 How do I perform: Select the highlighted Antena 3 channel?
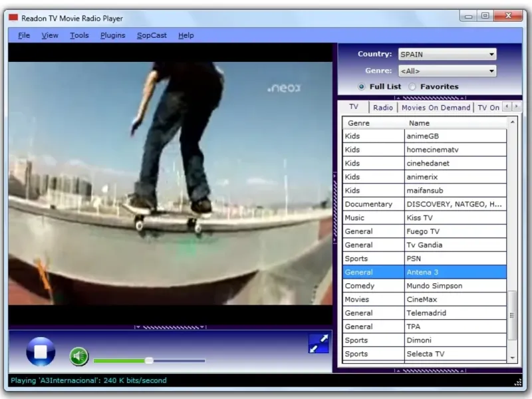(424, 272)
